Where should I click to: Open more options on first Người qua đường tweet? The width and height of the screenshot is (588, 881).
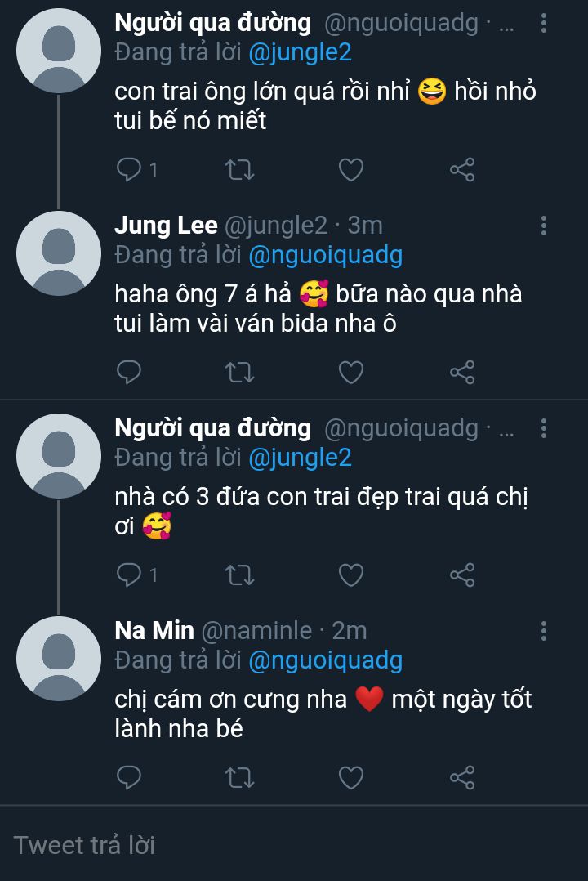tap(544, 23)
